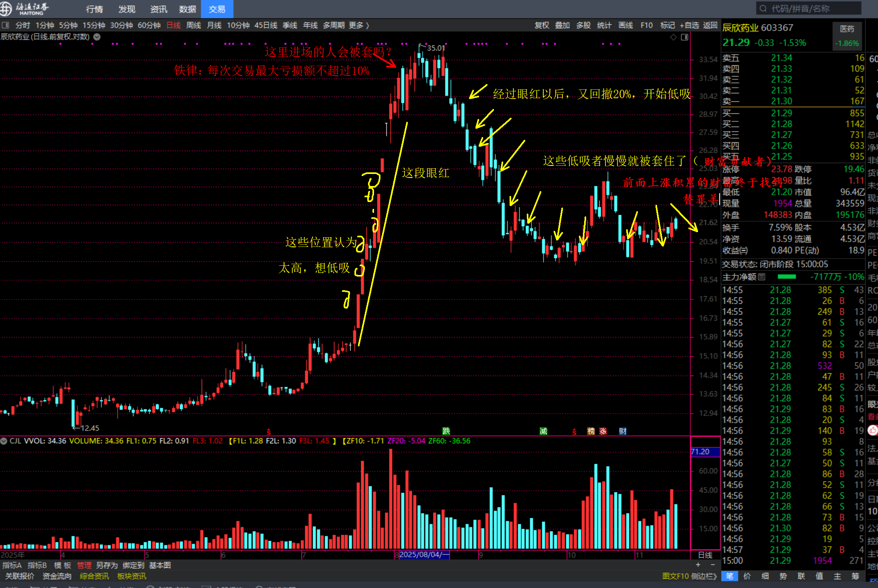Click the plus zoom-in icon below chart
Image resolution: width=878 pixels, height=588 pixels.
point(698,565)
